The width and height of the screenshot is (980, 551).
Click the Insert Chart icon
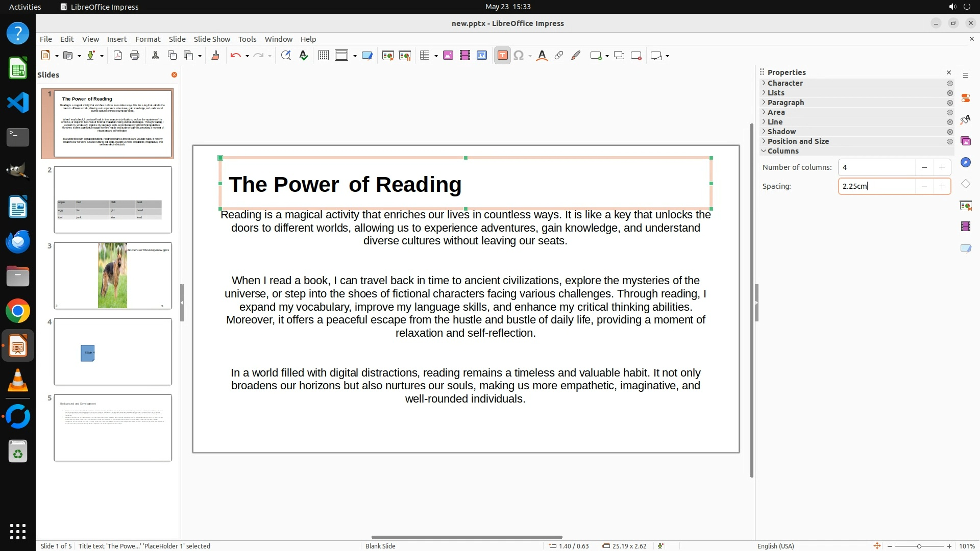[x=482, y=56]
